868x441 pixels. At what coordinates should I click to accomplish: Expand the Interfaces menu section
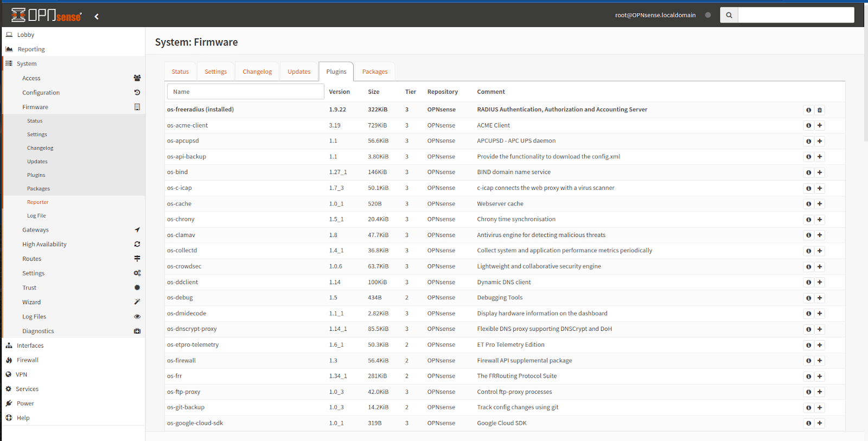pos(30,346)
